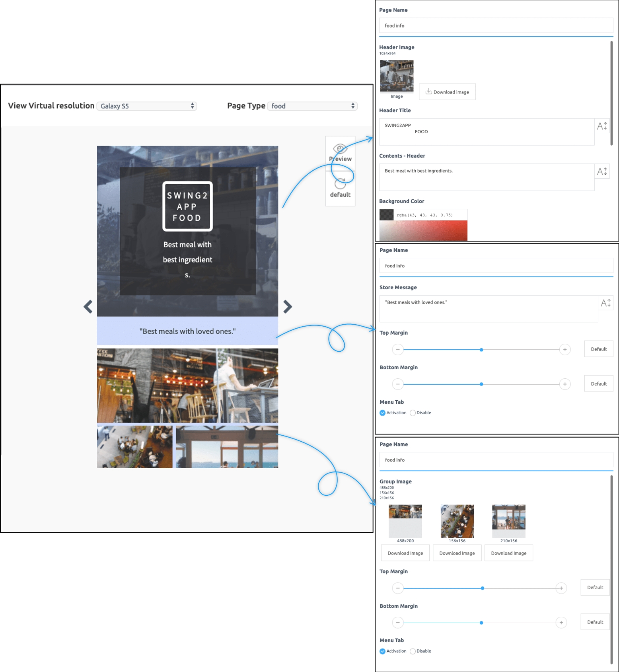Image resolution: width=619 pixels, height=672 pixels.
Task: Click "Best meal with best ingredients." preview text
Action: pos(187,260)
